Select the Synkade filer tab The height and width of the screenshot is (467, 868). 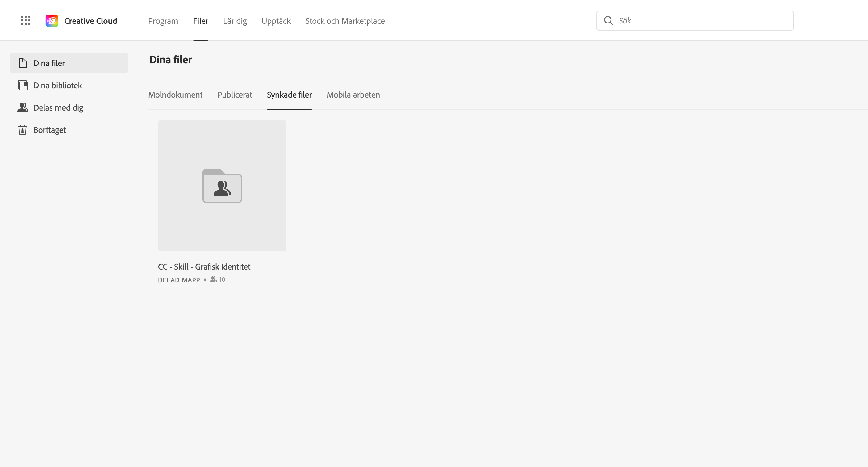pyautogui.click(x=289, y=95)
